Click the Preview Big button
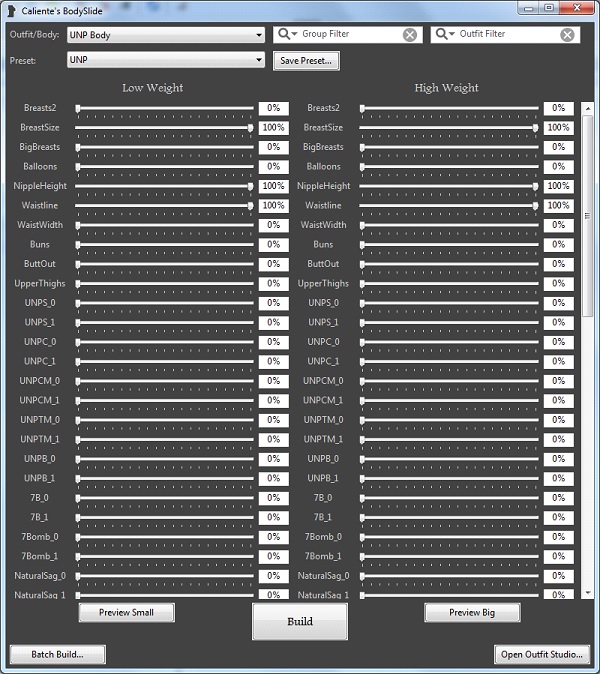Image resolution: width=600 pixels, height=674 pixels. coord(472,613)
